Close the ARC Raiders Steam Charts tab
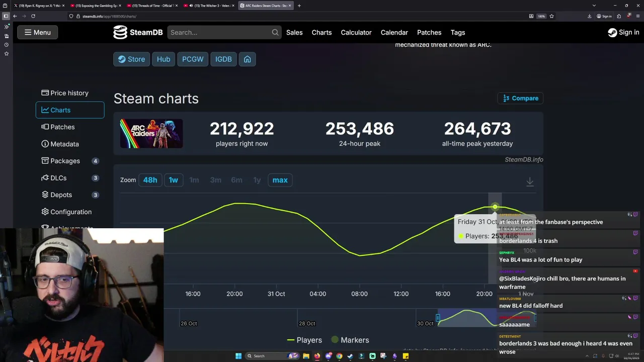The image size is (644, 362). pyautogui.click(x=290, y=6)
